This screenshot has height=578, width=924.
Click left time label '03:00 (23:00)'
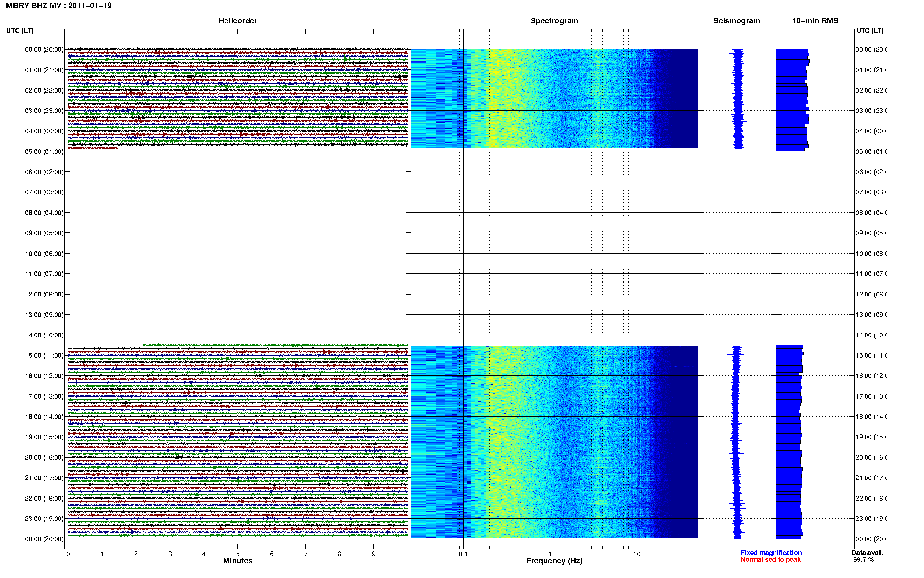(x=44, y=111)
